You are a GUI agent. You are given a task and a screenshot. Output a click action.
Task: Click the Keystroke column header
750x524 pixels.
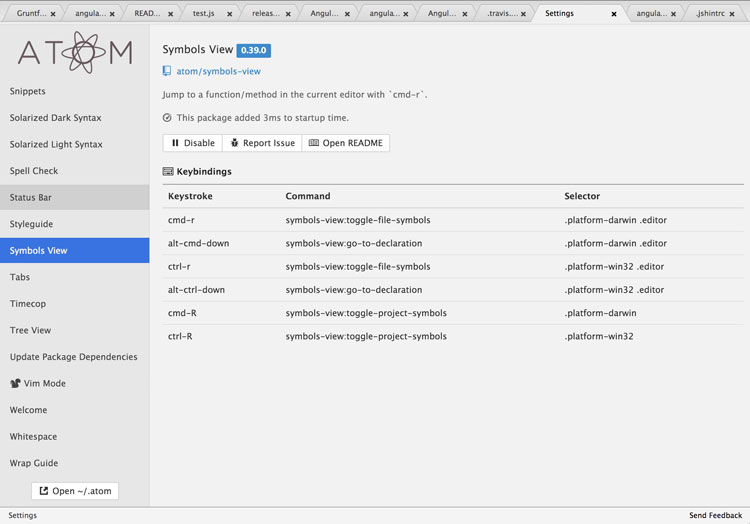coord(190,196)
